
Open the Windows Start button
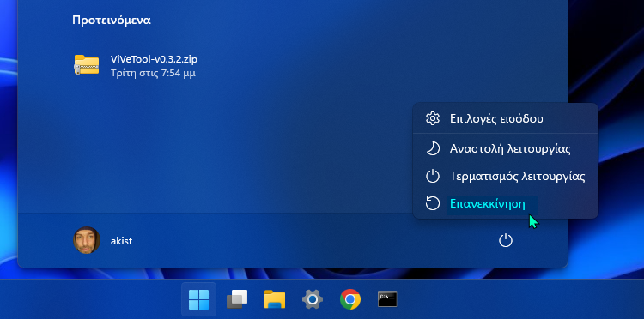point(199,300)
